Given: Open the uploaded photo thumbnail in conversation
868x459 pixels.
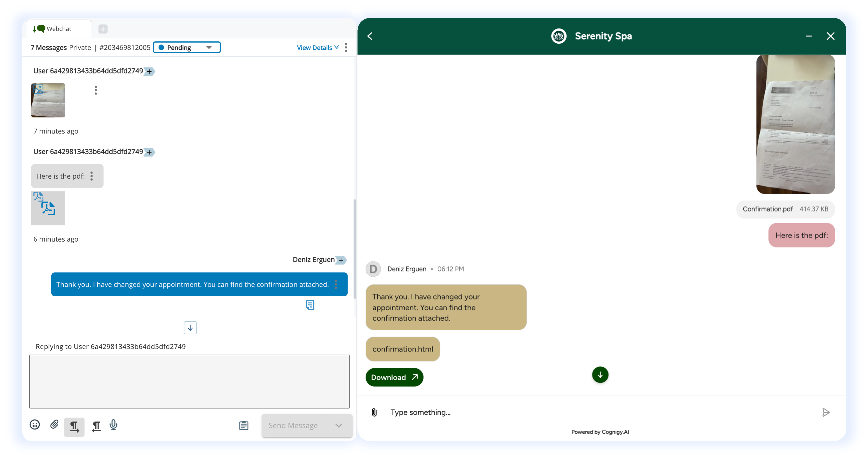Looking at the screenshot, I should click(x=48, y=100).
